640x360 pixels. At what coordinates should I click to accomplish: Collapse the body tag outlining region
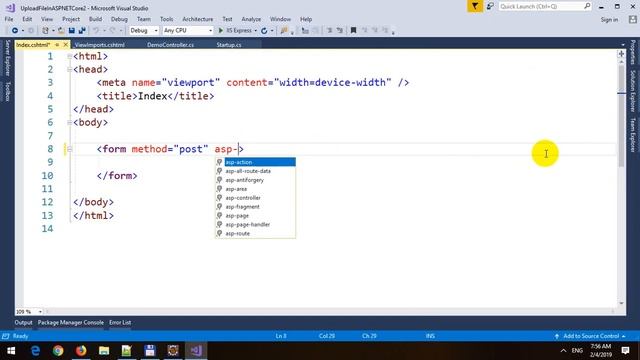pyautogui.click(x=69, y=122)
